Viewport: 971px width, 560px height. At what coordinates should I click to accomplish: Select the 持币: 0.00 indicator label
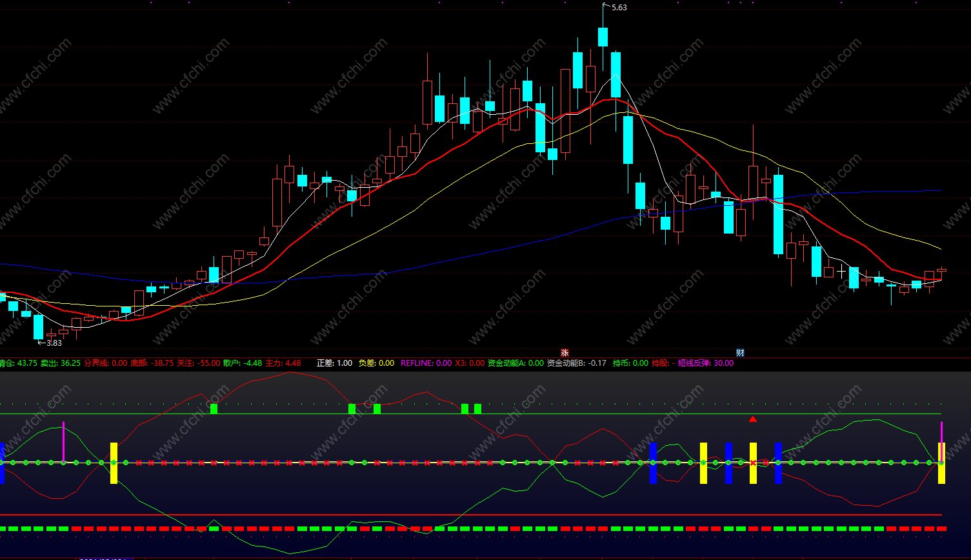pyautogui.click(x=630, y=363)
